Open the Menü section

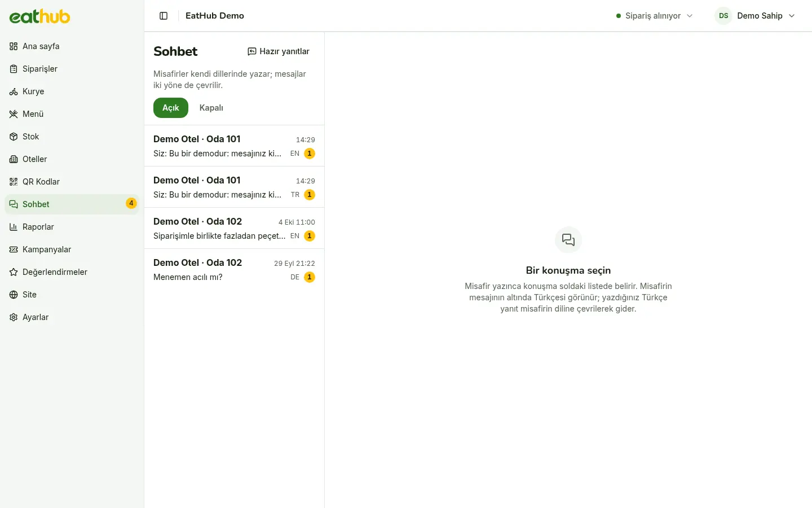[72, 114]
